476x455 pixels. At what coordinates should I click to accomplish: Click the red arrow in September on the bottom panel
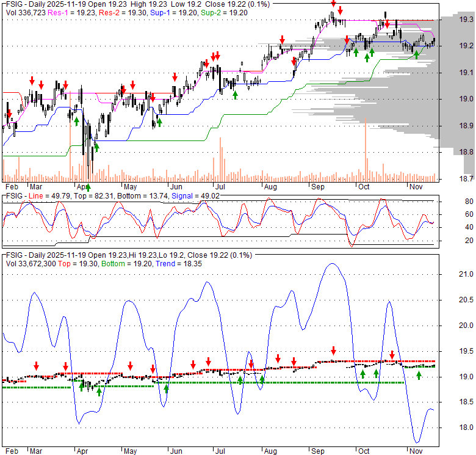click(334, 351)
